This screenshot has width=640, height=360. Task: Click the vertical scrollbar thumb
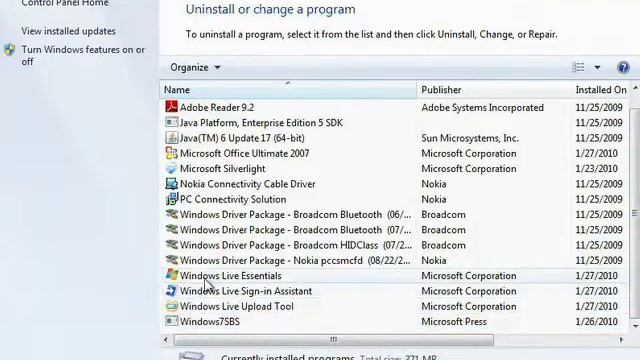click(x=635, y=213)
